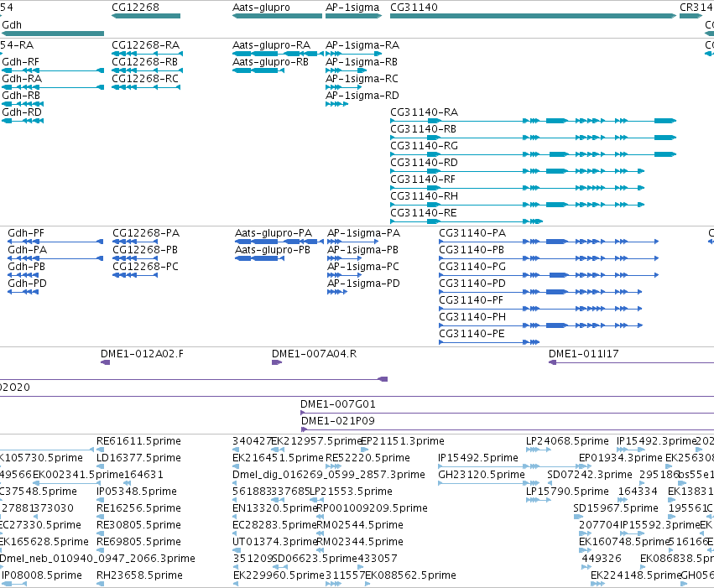Image resolution: width=714 pixels, height=588 pixels.
Task: Click EST label RE61611.5prime
Action: (139, 441)
